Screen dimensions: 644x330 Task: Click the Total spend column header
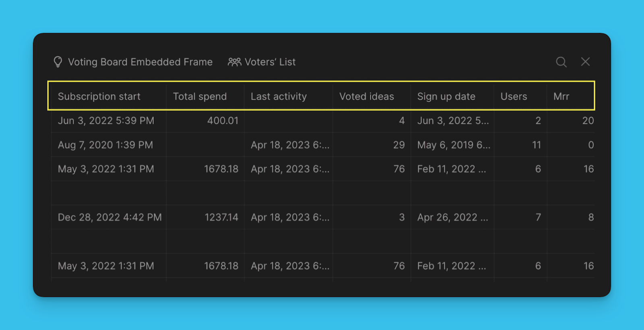(x=200, y=96)
